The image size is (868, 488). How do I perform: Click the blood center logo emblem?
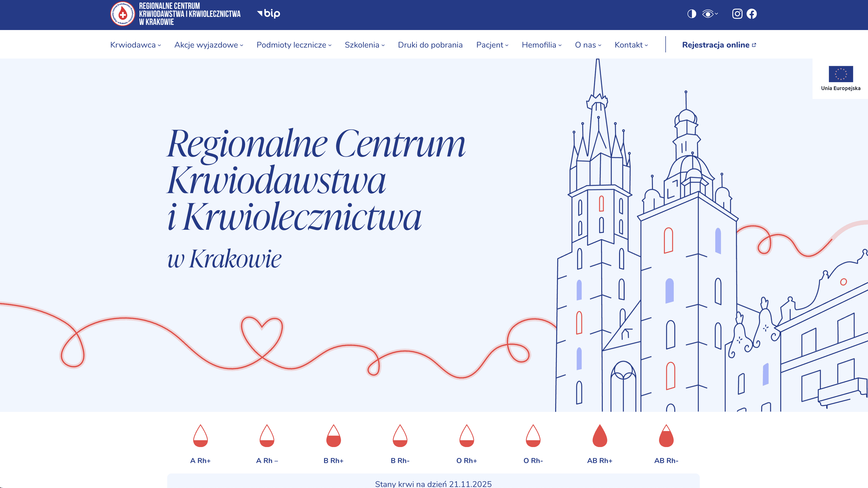pos(123,14)
